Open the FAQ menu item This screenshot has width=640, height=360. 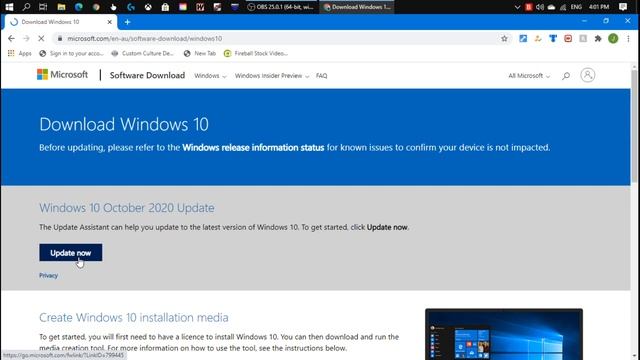[322, 76]
